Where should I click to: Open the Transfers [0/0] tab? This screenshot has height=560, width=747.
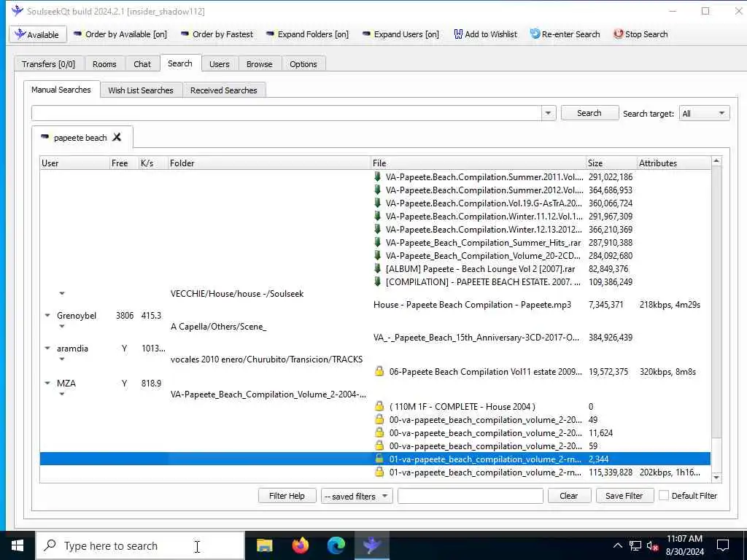point(49,64)
